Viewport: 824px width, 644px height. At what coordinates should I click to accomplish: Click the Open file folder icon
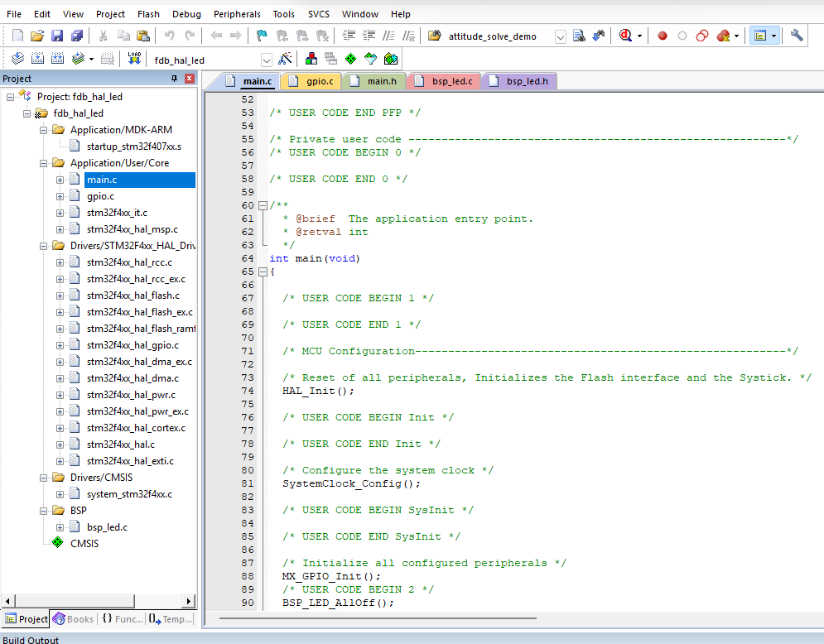36,36
